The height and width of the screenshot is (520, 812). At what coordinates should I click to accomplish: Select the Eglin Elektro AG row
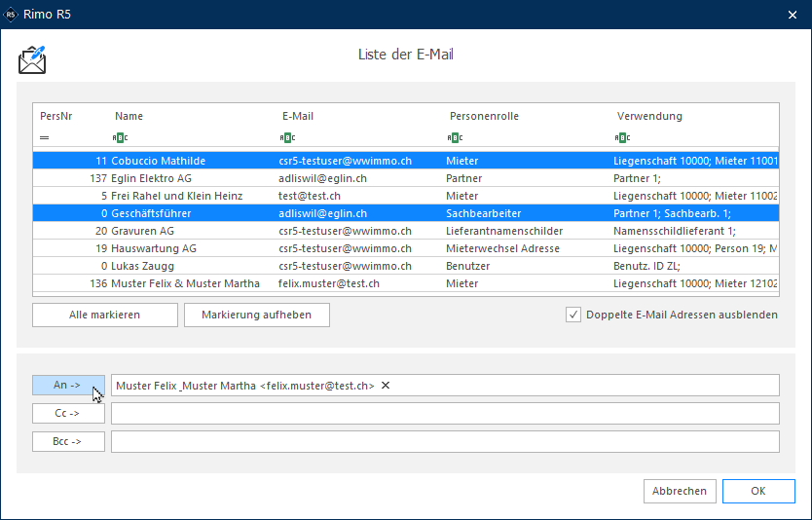pyautogui.click(x=406, y=178)
